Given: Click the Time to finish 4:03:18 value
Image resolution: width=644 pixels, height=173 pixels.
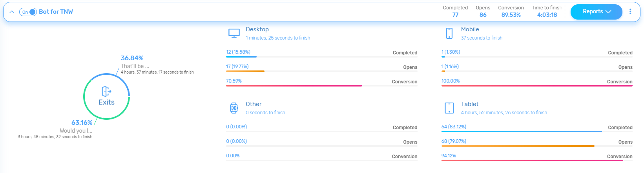Looking at the screenshot, I should tap(547, 15).
